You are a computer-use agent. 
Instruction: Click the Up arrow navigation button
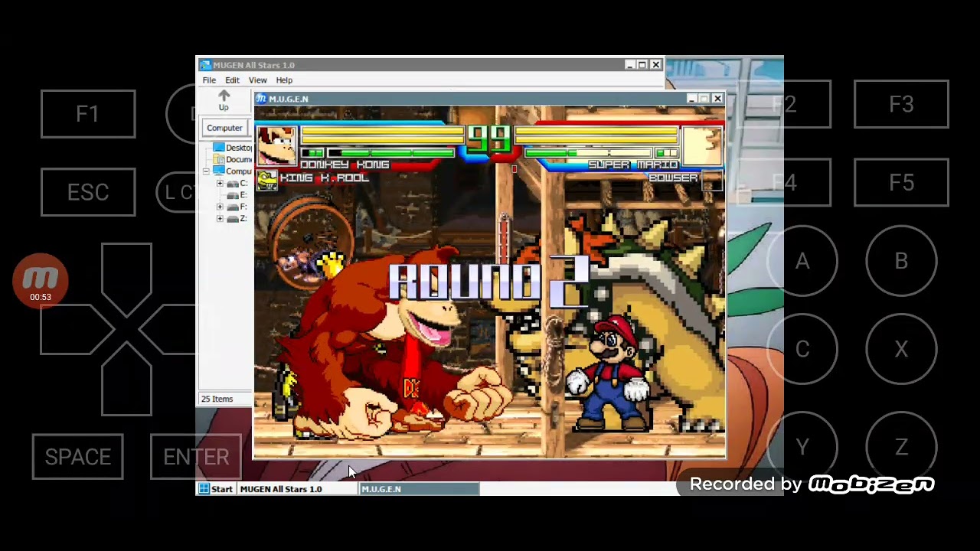(x=224, y=100)
